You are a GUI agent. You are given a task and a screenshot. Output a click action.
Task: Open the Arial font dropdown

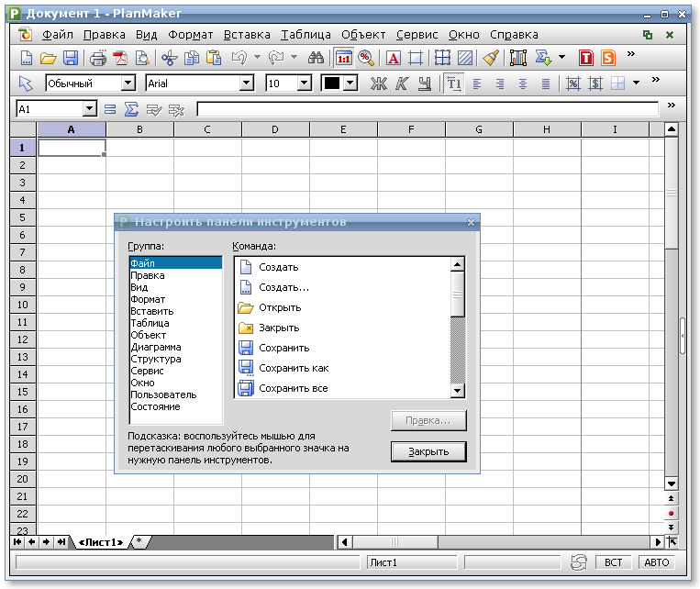(246, 83)
